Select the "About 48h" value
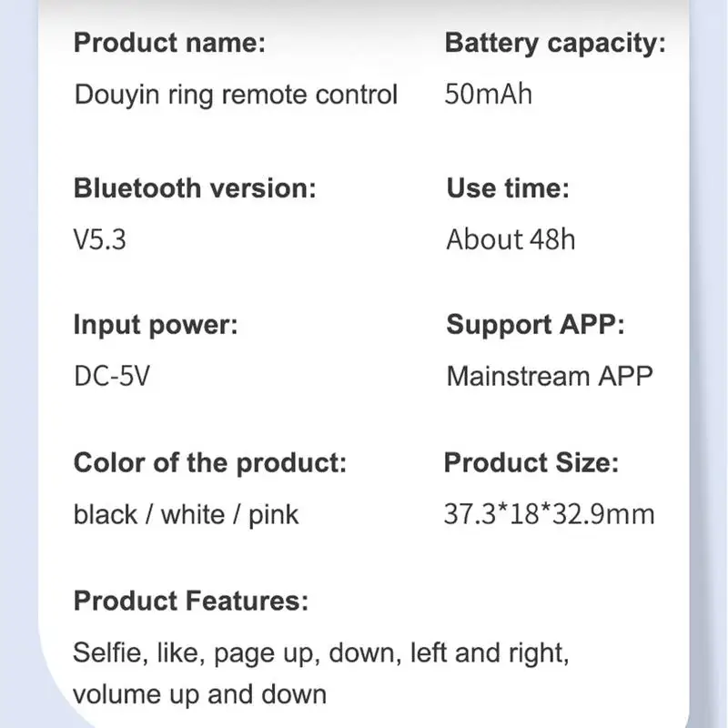 (511, 240)
